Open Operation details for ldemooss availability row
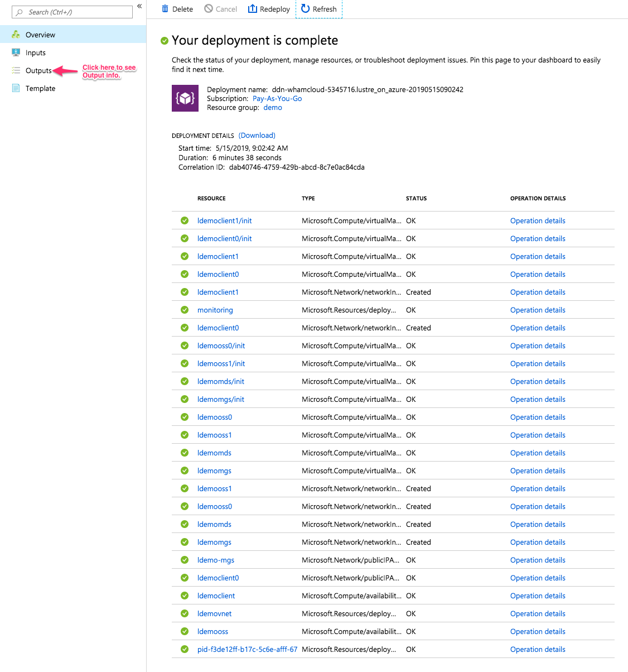This screenshot has height=672, width=628. (538, 631)
